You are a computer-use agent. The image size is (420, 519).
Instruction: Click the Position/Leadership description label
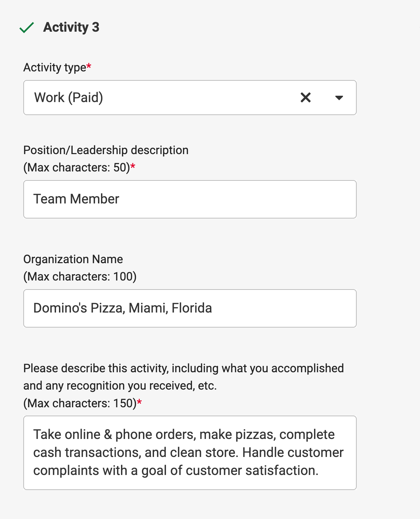click(106, 150)
